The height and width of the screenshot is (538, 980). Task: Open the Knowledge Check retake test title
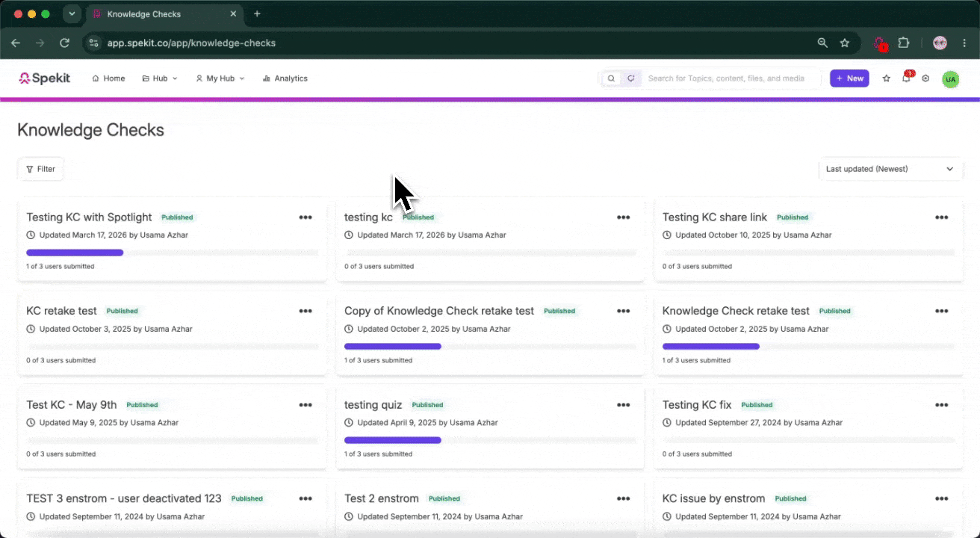click(x=736, y=311)
